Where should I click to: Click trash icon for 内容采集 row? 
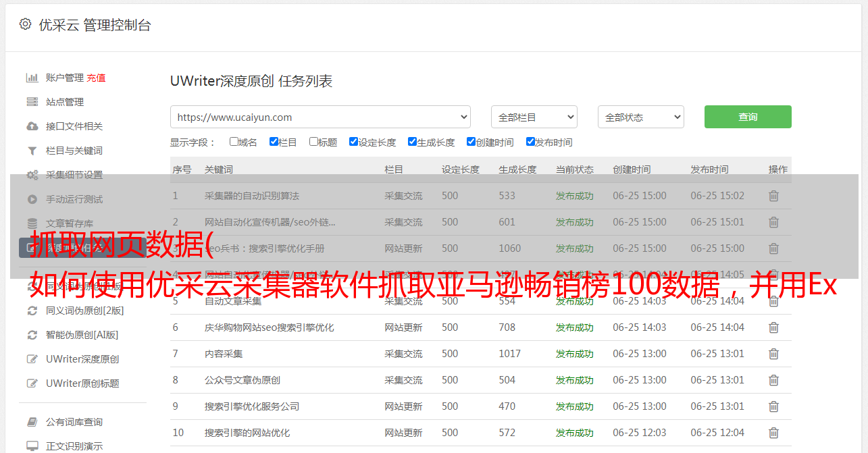pyautogui.click(x=773, y=354)
